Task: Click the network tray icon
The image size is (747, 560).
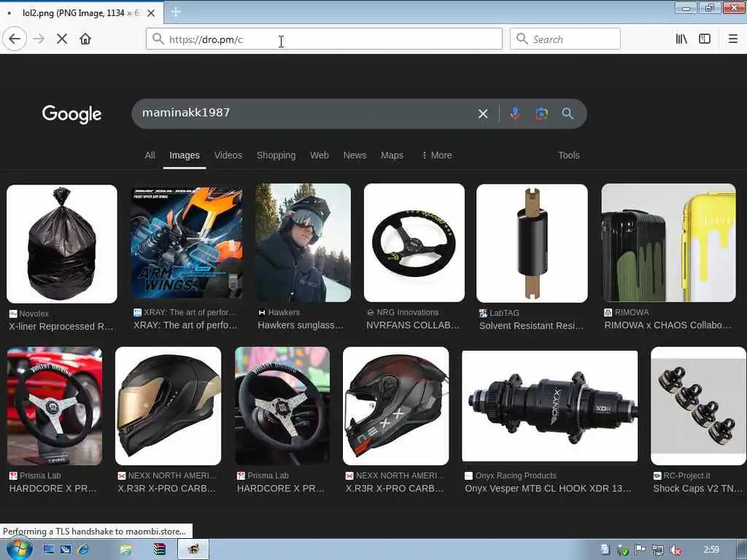Action: 658,550
